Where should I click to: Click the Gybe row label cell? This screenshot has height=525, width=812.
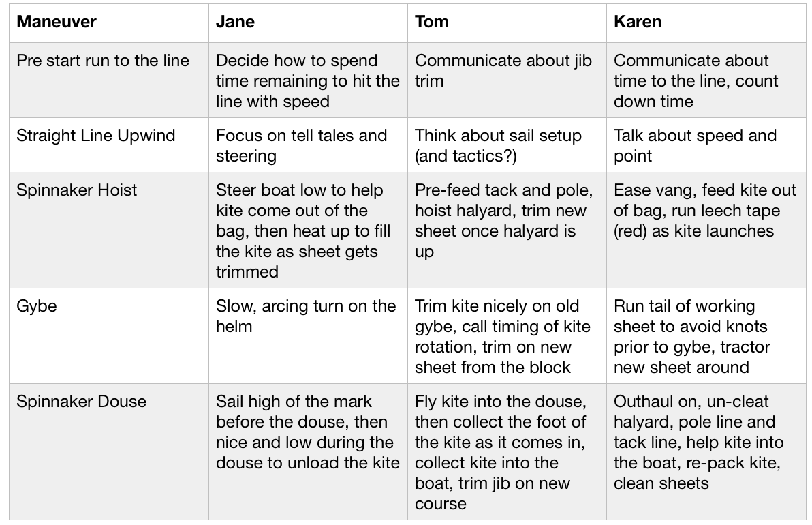pyautogui.click(x=109, y=335)
